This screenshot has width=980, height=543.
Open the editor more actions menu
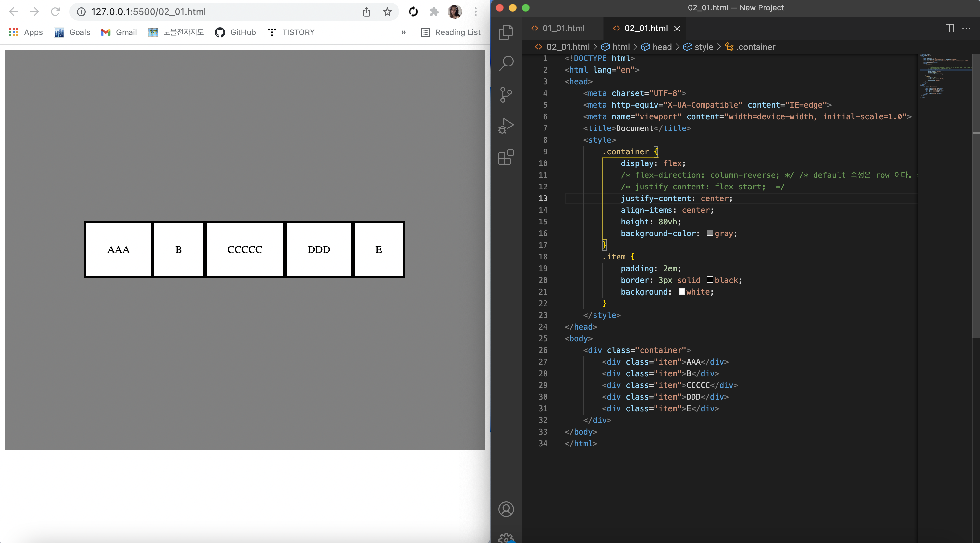(x=966, y=28)
